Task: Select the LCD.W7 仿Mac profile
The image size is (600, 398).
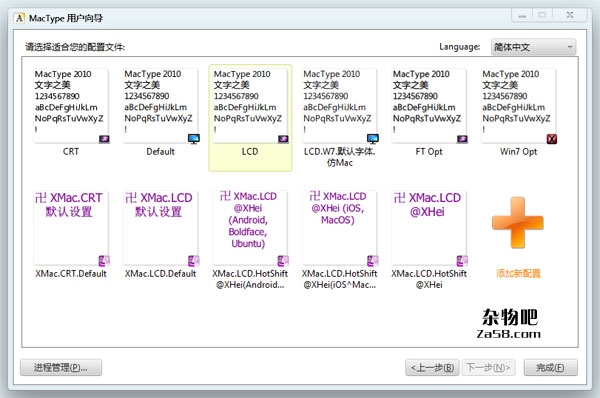Action: 339,106
